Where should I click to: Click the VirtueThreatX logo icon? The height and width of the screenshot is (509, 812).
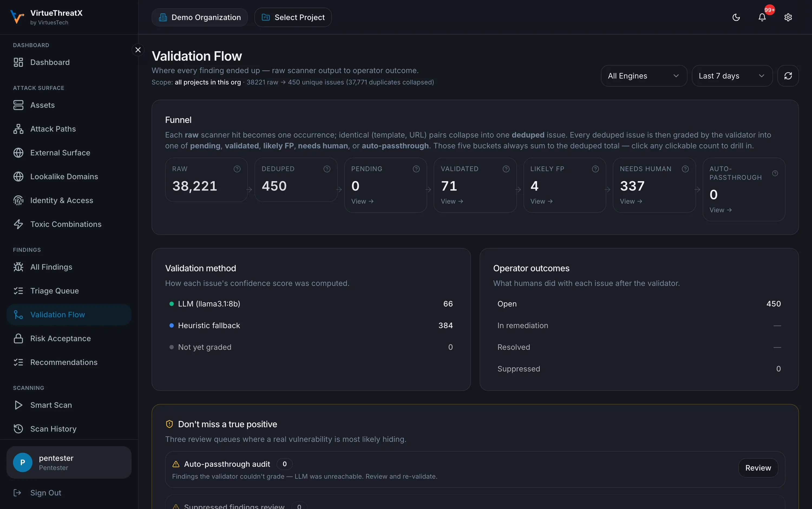[x=17, y=17]
